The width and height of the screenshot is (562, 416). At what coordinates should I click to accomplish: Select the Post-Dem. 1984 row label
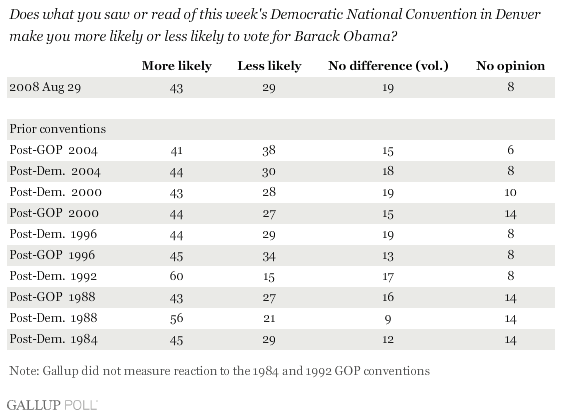point(53,339)
